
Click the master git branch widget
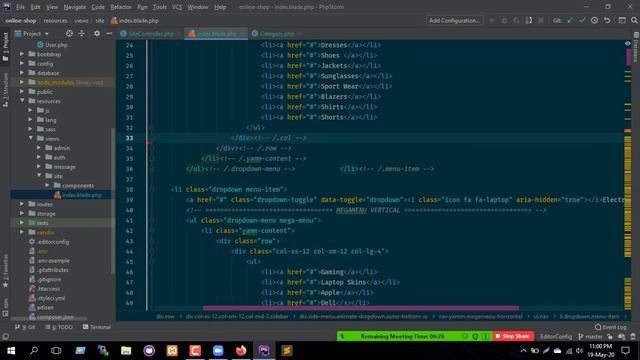pos(590,337)
